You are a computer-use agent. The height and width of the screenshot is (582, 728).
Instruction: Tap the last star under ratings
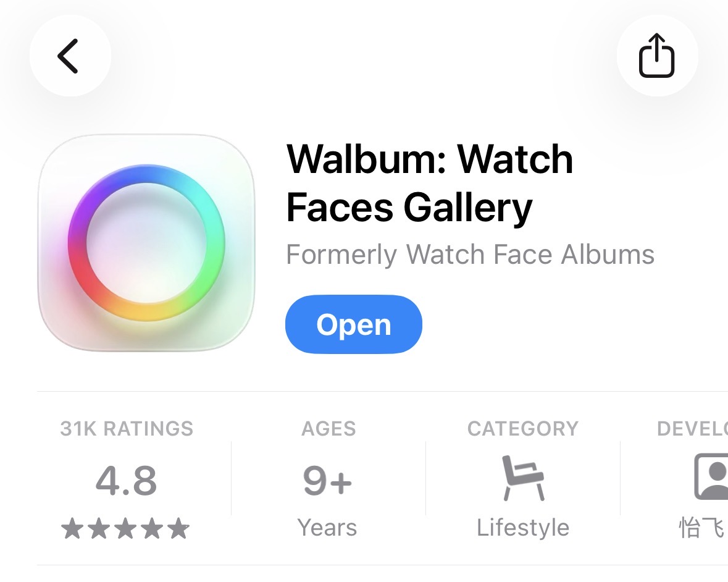pos(178,529)
